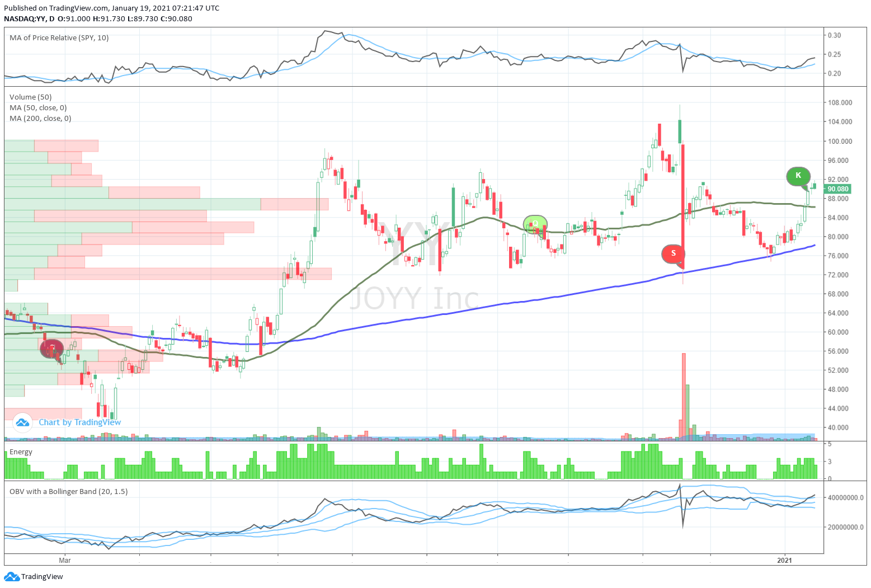Click the TradingView footer logo
The width and height of the screenshot is (871, 588).
click(x=34, y=576)
